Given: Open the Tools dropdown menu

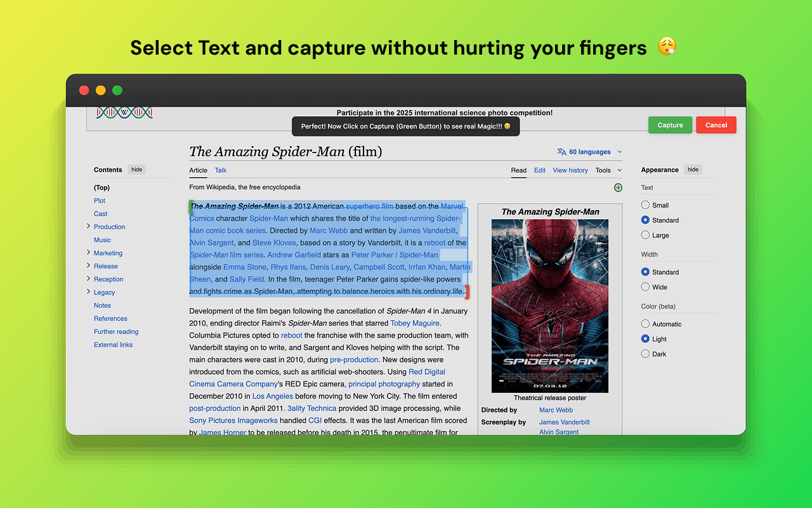Looking at the screenshot, I should tap(608, 170).
